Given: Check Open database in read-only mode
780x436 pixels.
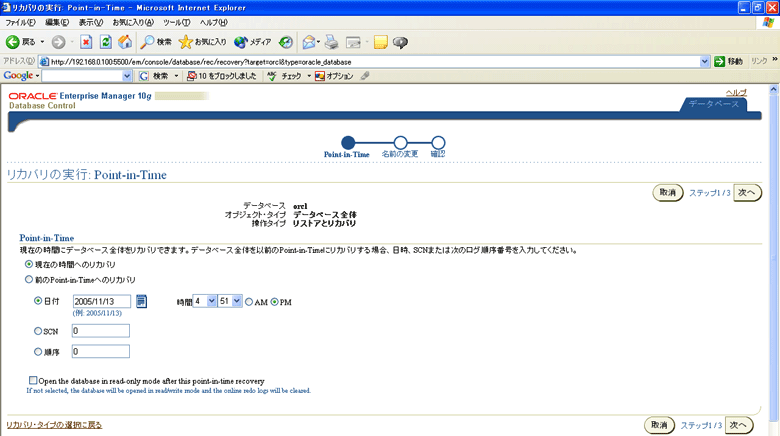Looking at the screenshot, I should (x=33, y=380).
